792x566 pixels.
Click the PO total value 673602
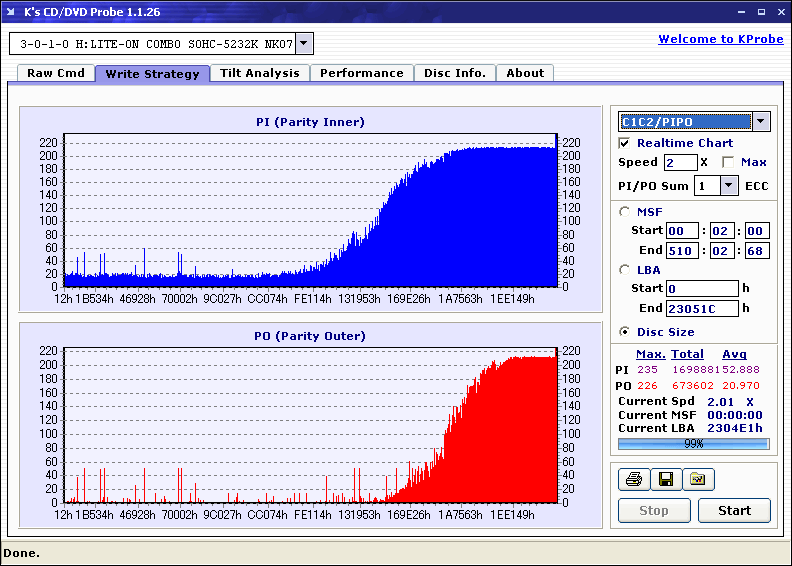[692, 386]
